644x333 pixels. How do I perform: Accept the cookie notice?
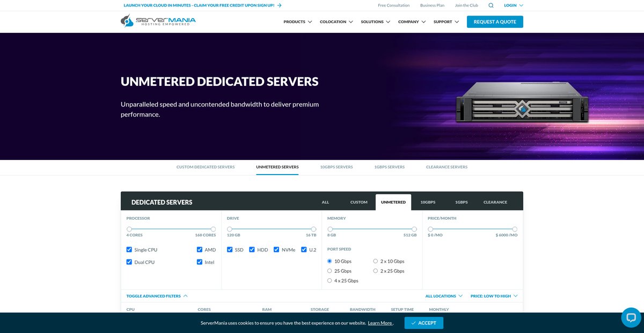pos(424,323)
